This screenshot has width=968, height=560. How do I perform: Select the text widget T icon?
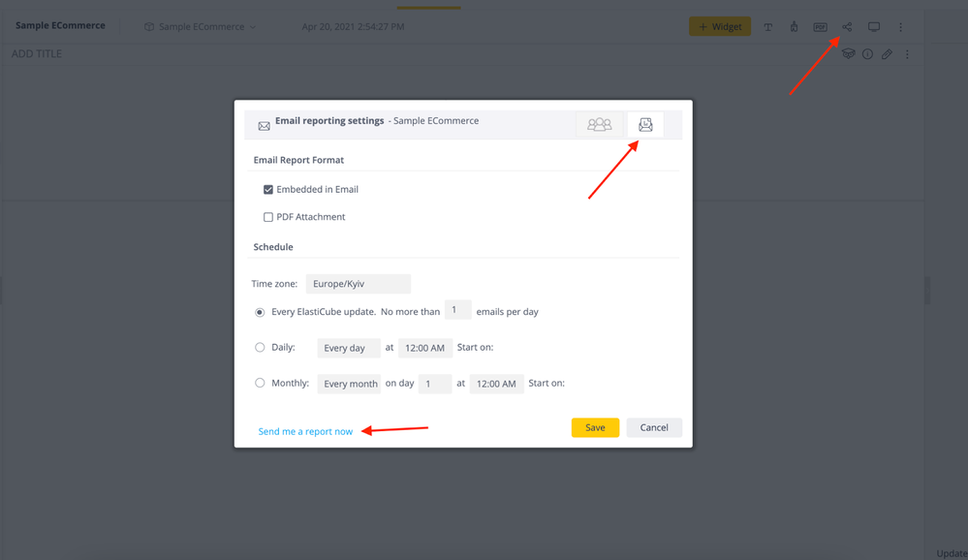tap(768, 27)
